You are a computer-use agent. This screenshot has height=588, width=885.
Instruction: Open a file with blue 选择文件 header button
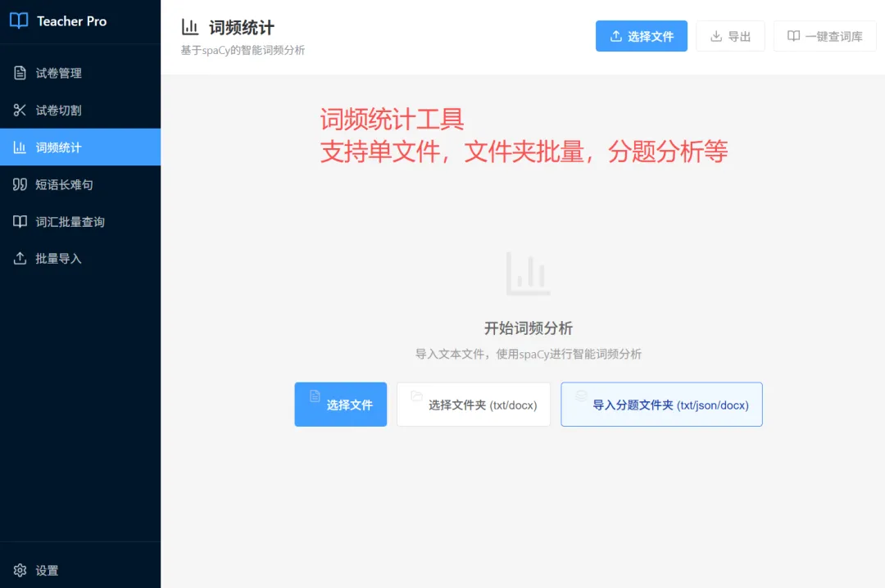tap(642, 36)
